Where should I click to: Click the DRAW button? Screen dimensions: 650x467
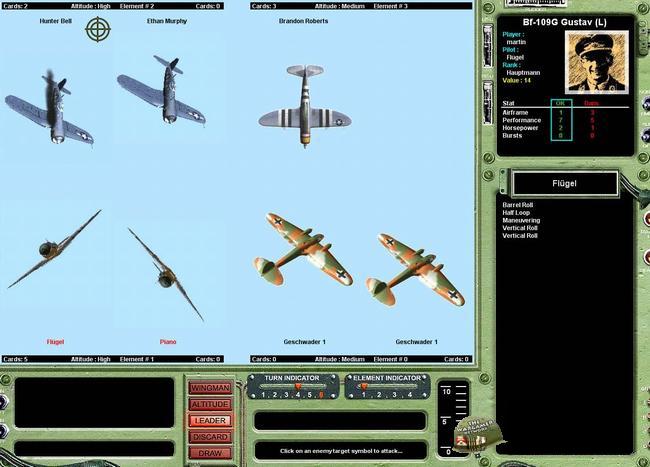[210, 453]
